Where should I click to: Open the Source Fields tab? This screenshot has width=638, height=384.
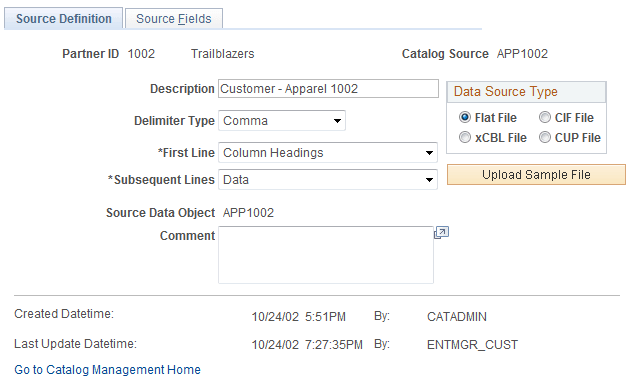point(174,19)
